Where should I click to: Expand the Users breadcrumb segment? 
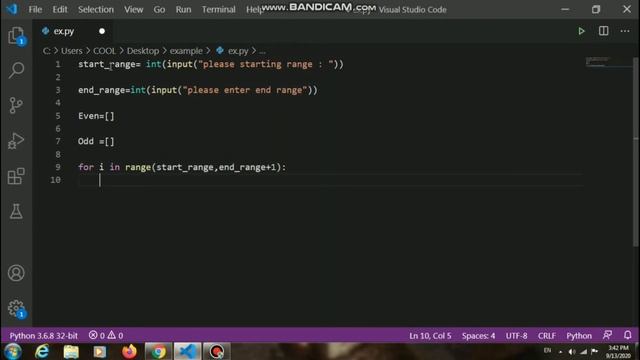71,51
